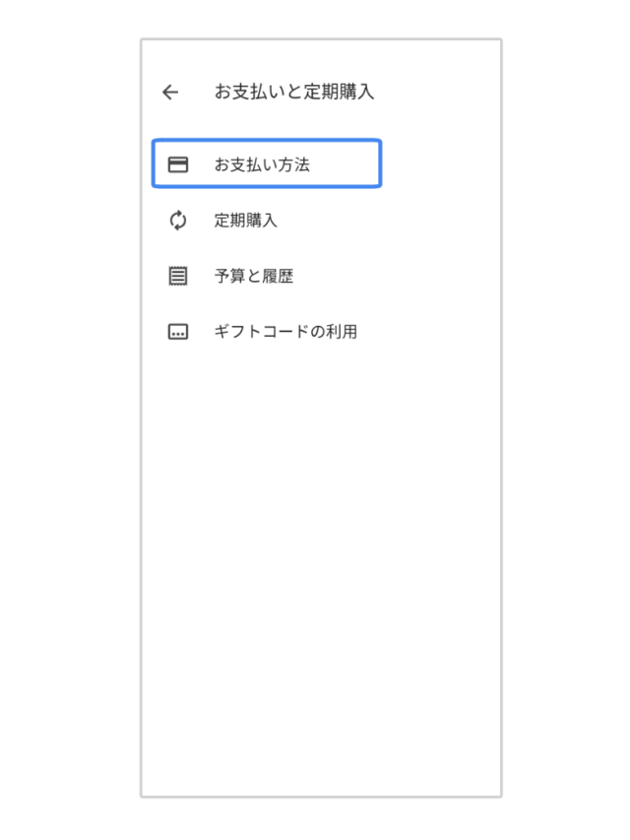630x840 pixels.
Task: Choose the entry with the dotted code-box icon
Action: click(x=267, y=332)
